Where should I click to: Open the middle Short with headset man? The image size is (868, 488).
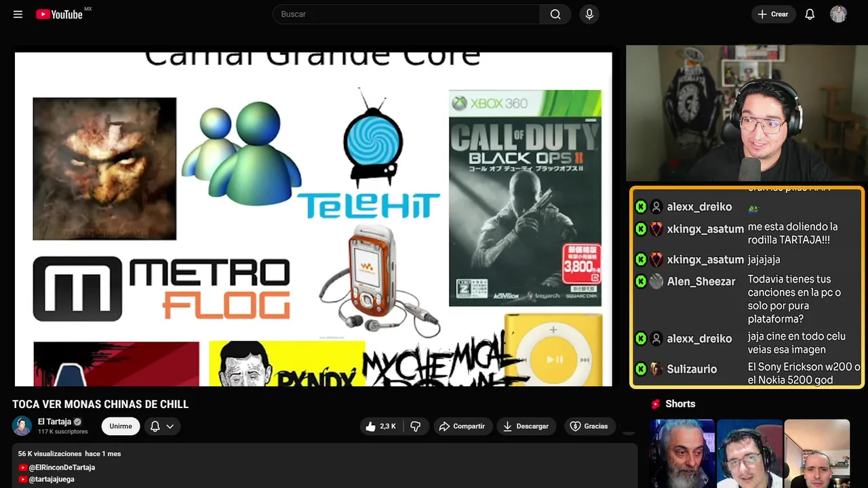[749, 453]
